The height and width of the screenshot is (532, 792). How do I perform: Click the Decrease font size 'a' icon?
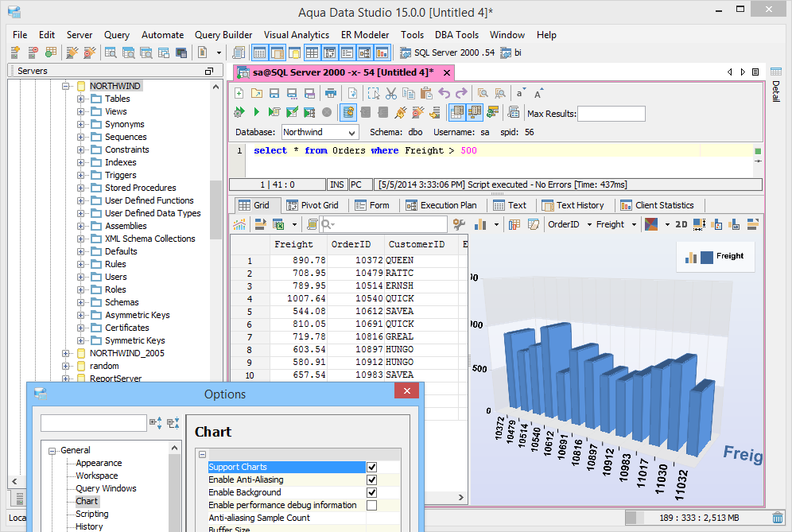pos(520,93)
